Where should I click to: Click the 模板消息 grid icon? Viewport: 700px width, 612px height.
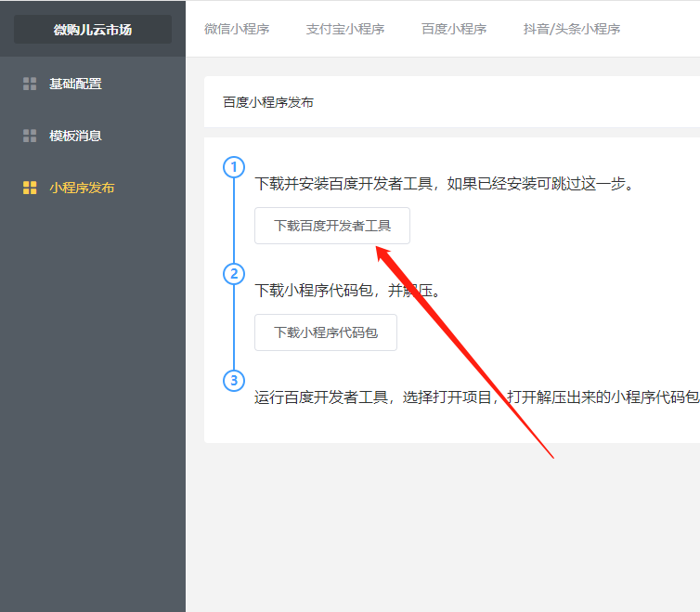(30, 136)
